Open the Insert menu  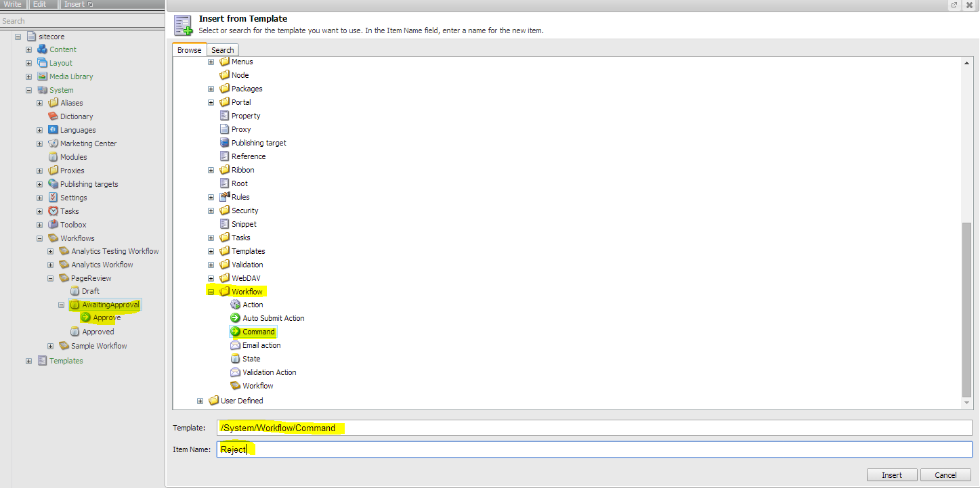74,3
